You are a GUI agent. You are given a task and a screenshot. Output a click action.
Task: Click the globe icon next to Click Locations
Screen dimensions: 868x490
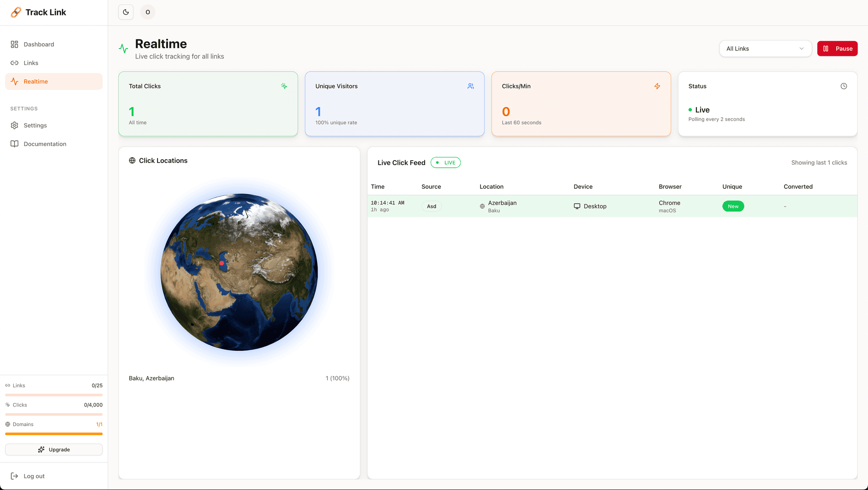132,160
